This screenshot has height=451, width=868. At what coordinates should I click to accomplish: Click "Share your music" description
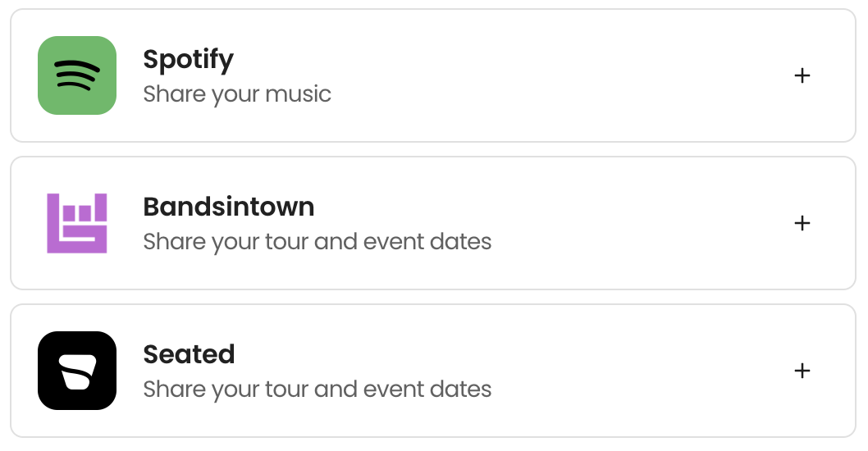tap(237, 94)
